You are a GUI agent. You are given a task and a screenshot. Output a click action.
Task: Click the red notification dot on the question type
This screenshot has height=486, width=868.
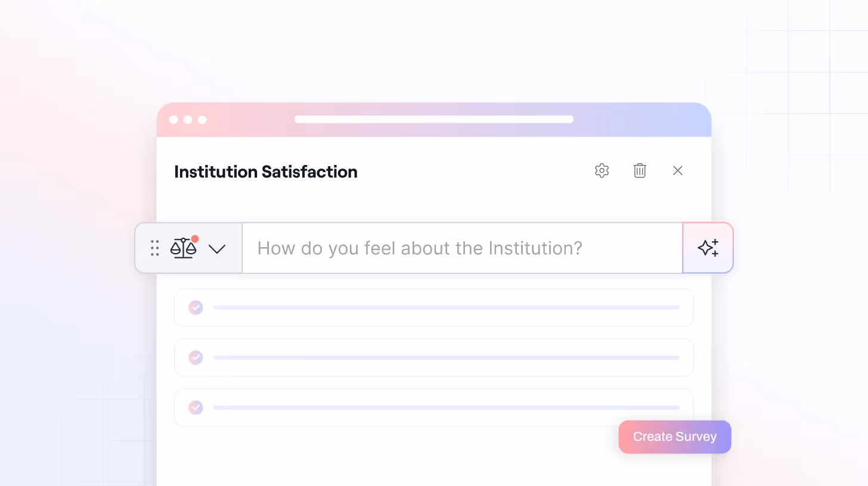coord(195,238)
